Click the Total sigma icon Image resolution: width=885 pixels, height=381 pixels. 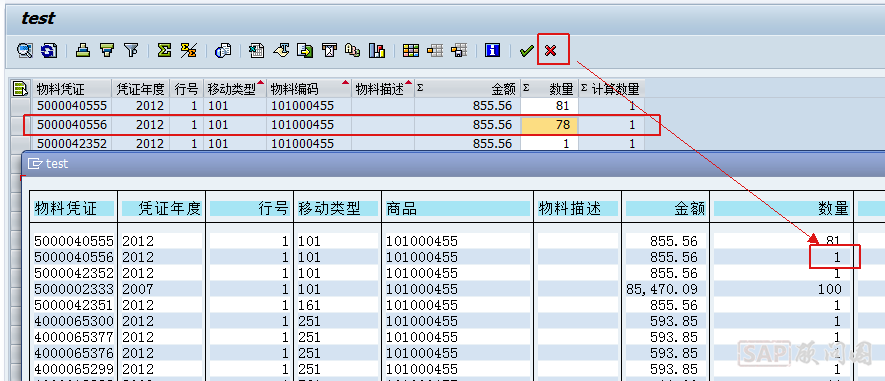164,51
